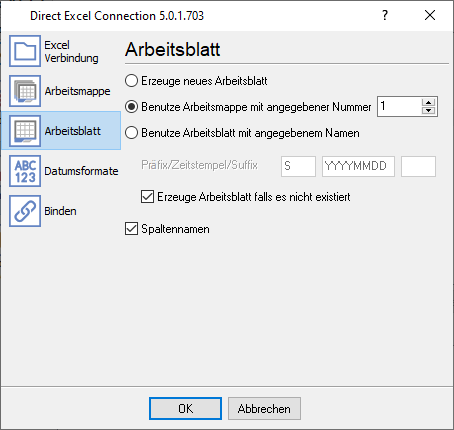Click the question mark help button
The image size is (454, 430).
(385, 15)
